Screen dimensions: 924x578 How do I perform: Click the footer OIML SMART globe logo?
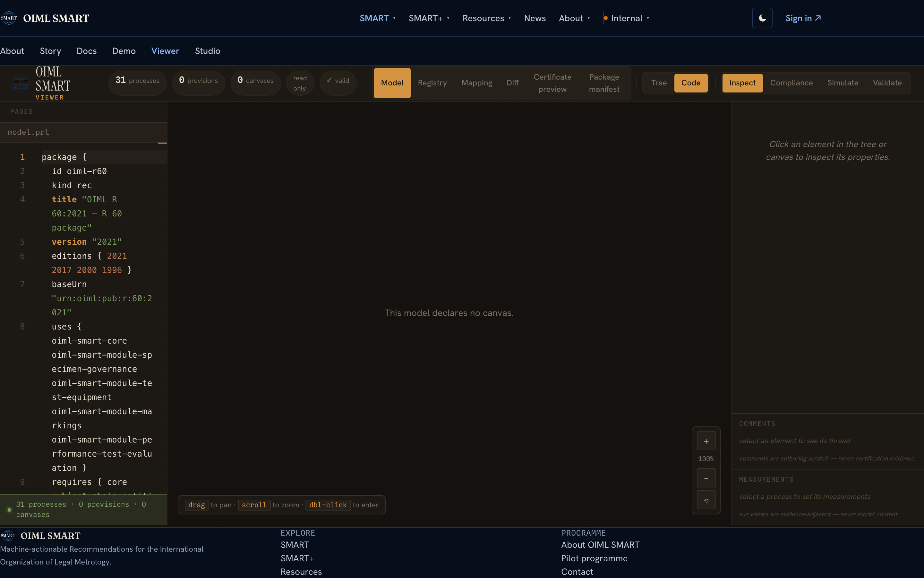8,536
